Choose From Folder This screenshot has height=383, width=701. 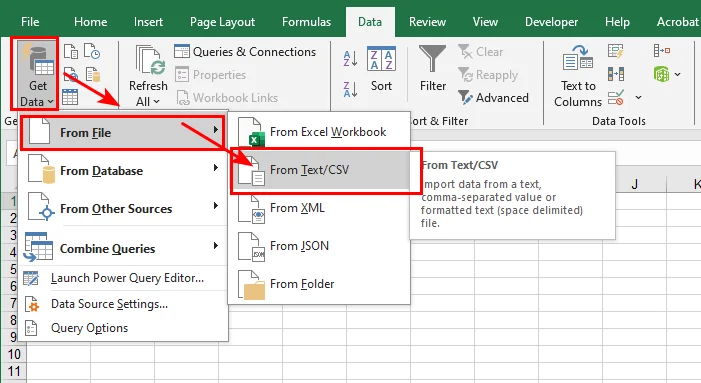pyautogui.click(x=319, y=284)
